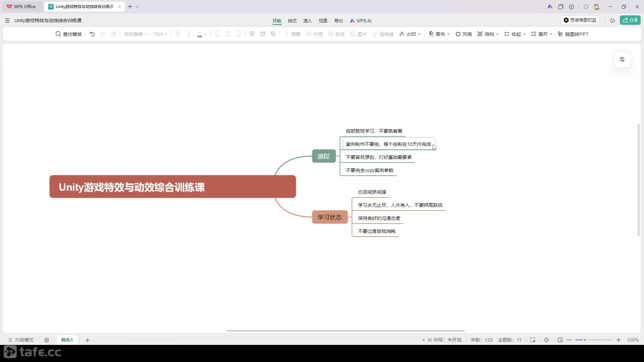This screenshot has width=644, height=362.
Task: Click the layers icon in status bar
Action: click(x=47, y=340)
